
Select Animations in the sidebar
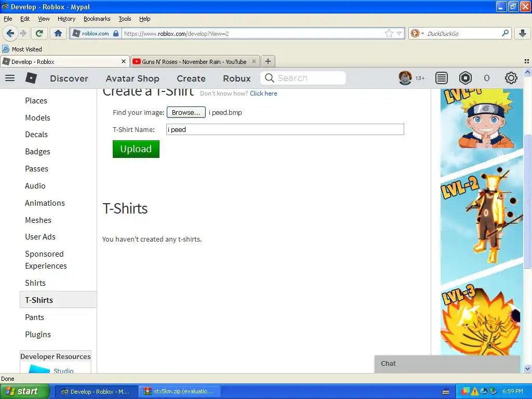tap(45, 203)
